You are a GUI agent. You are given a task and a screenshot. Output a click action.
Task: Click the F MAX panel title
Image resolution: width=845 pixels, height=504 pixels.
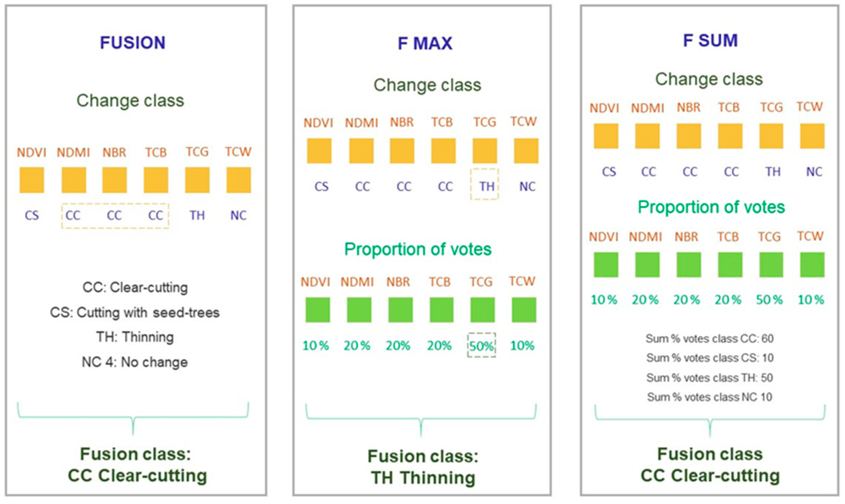(425, 44)
